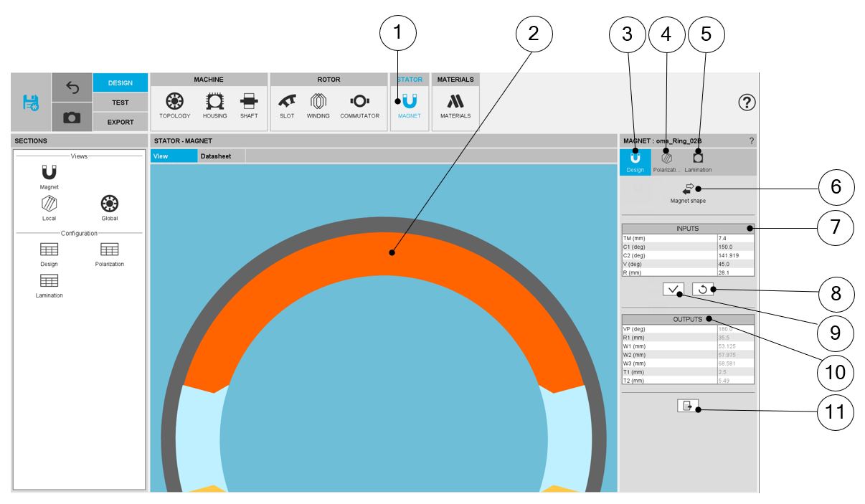Image resolution: width=865 pixels, height=504 pixels.
Task: Take a screenshot with camera icon
Action: pyautogui.click(x=72, y=117)
